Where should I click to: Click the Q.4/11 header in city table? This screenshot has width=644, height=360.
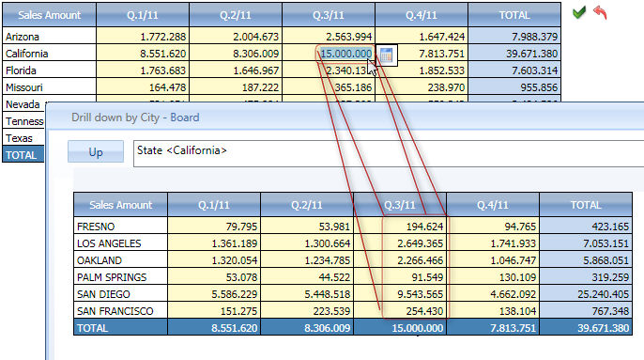pyautogui.click(x=493, y=205)
